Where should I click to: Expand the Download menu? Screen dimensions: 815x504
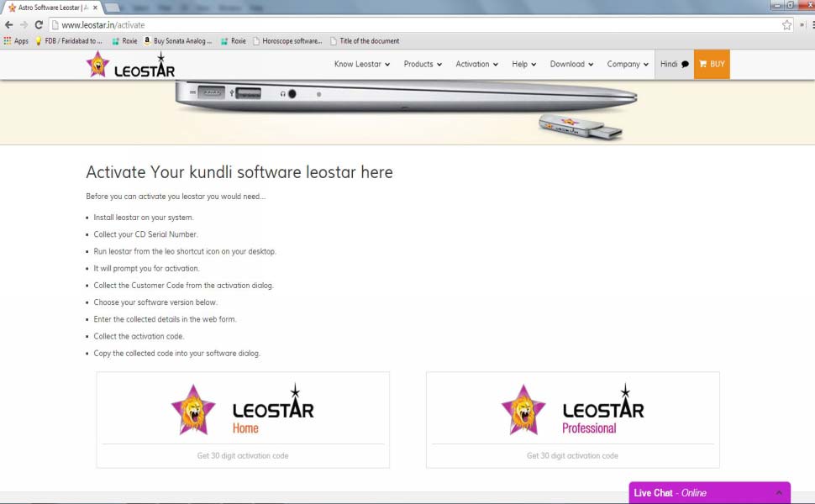[x=571, y=64]
